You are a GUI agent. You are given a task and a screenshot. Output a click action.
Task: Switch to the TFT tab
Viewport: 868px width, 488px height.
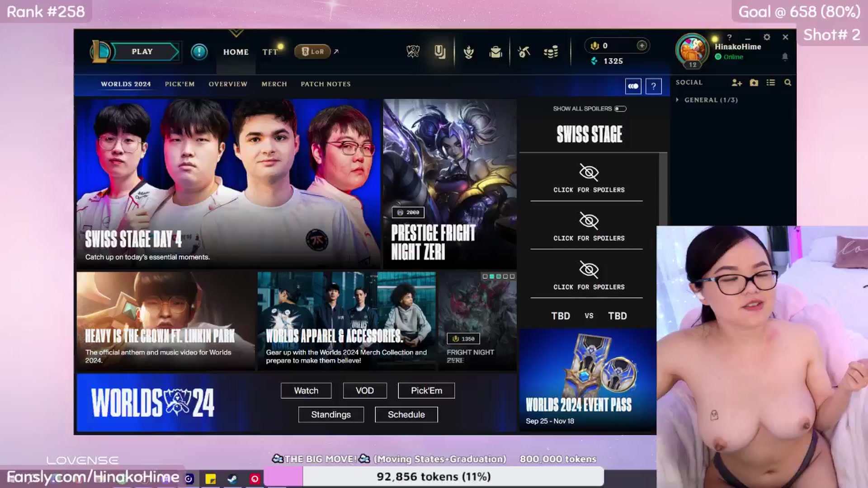[x=270, y=52]
